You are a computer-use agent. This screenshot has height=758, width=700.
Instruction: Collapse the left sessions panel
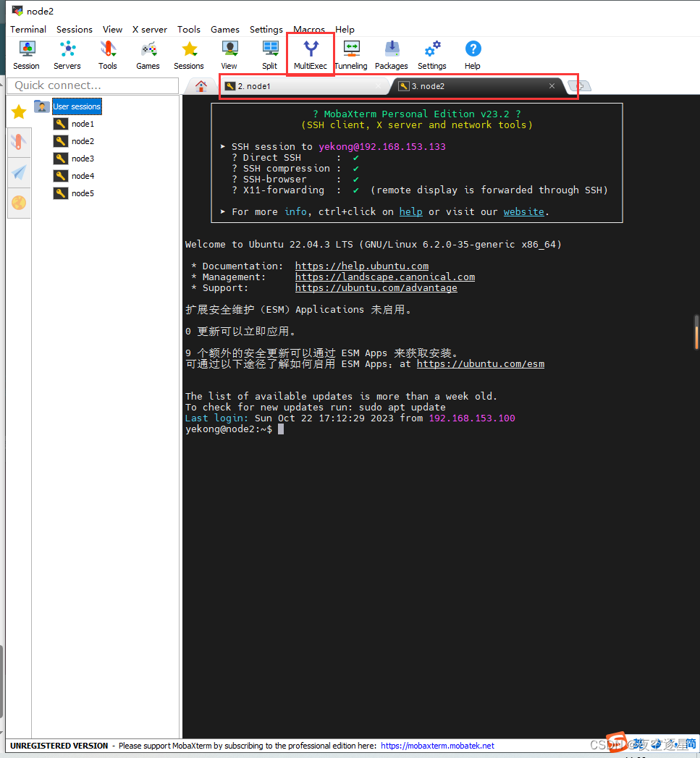click(x=4, y=84)
